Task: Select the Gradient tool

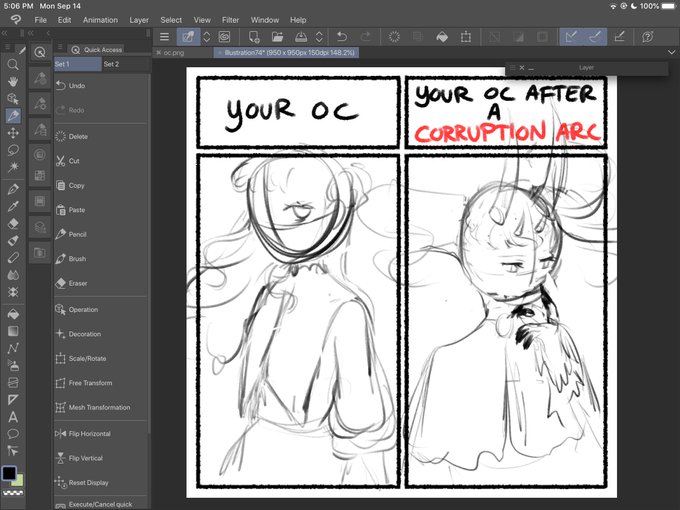Action: pos(13,331)
